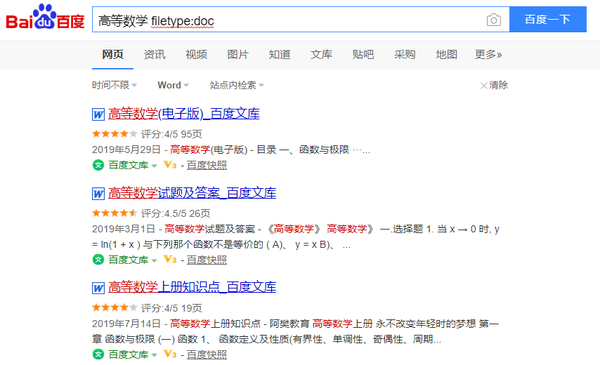The image size is (600, 365).
Task: Click into the search query input field
Action: pyautogui.click(x=287, y=20)
